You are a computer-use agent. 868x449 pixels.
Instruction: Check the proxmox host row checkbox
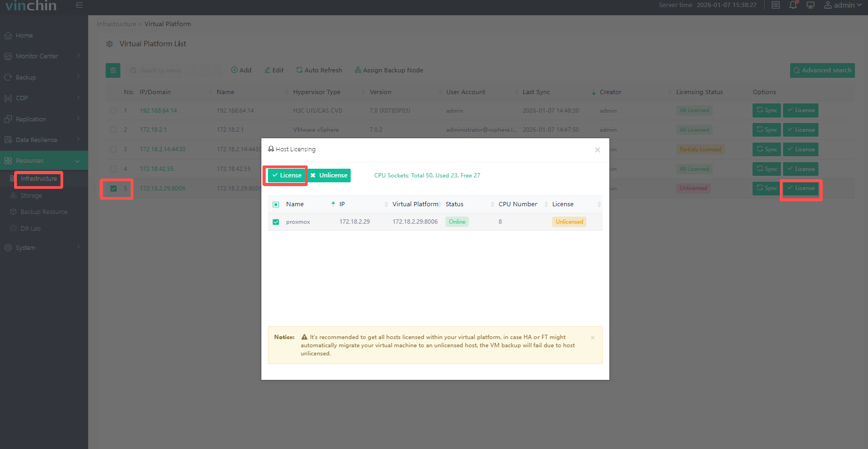276,222
